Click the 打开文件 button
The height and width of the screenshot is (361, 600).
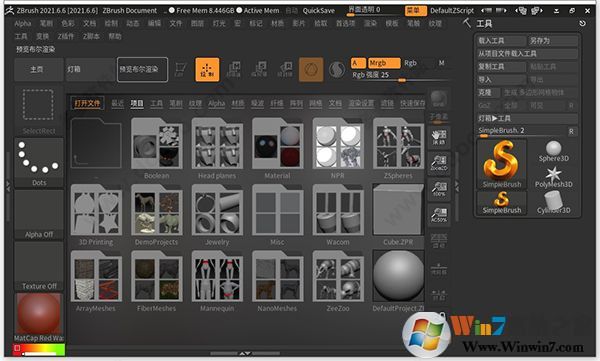click(87, 103)
